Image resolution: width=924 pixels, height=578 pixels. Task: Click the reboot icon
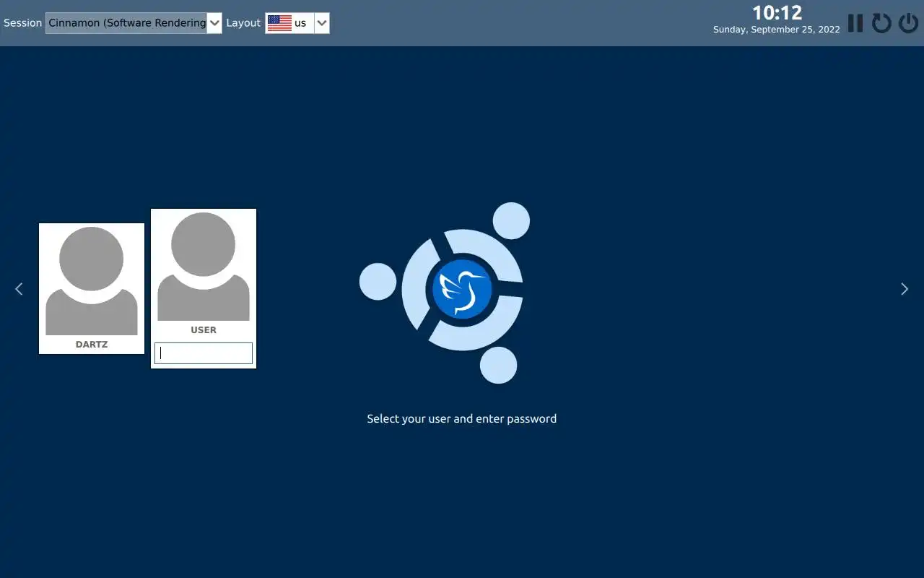pos(881,23)
